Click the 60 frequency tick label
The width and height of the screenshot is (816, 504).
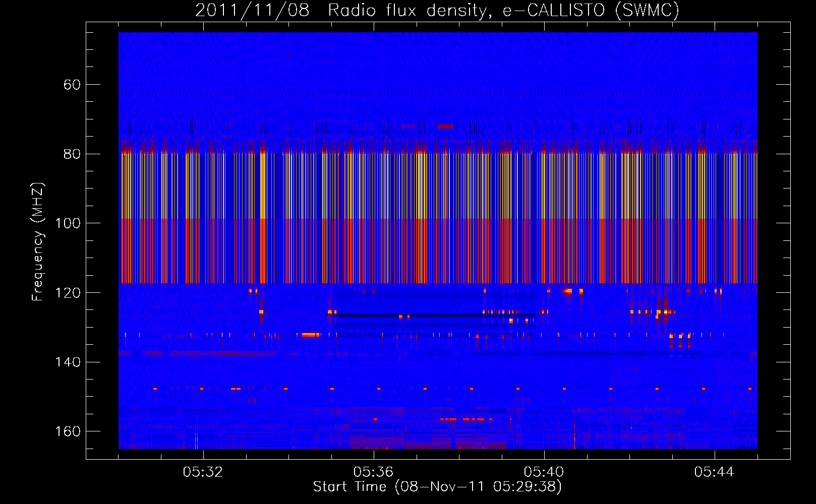(72, 85)
